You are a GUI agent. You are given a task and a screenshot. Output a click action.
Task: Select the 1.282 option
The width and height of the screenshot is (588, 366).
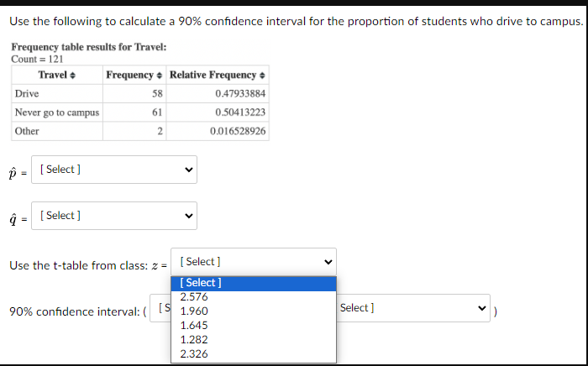[194, 340]
